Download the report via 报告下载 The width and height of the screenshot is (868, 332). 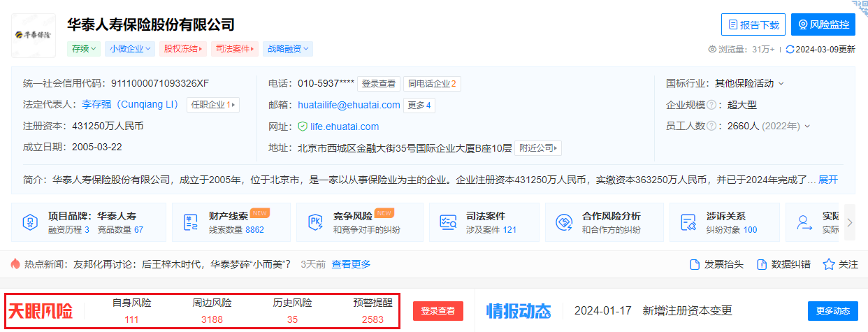(x=753, y=24)
